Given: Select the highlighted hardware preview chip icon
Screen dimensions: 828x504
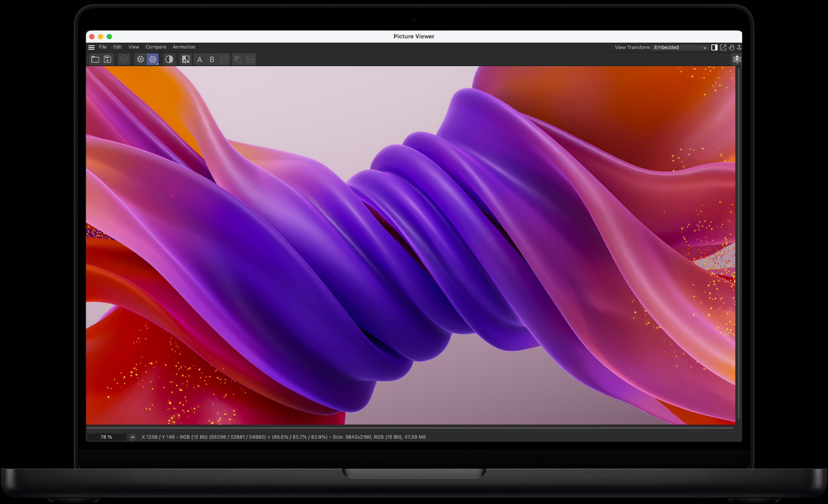Looking at the screenshot, I should tap(152, 59).
